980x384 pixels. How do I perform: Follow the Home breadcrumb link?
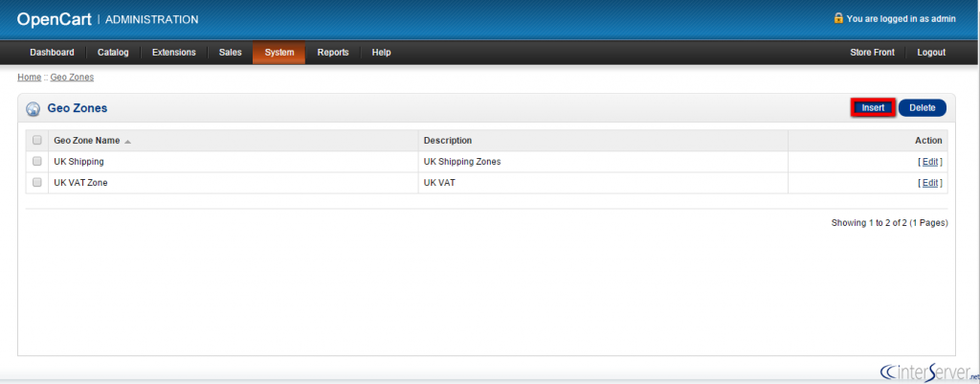29,77
